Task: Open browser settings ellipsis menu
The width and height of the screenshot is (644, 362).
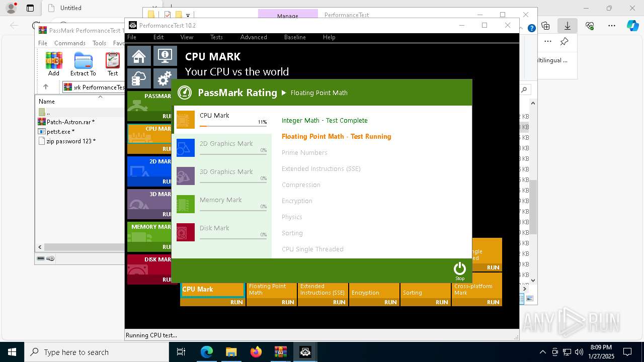Action: pyautogui.click(x=611, y=26)
